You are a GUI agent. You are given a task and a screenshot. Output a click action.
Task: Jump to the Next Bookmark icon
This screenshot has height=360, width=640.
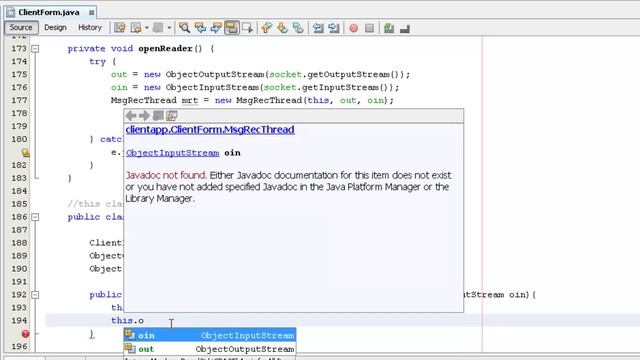pyautogui.click(x=282, y=28)
